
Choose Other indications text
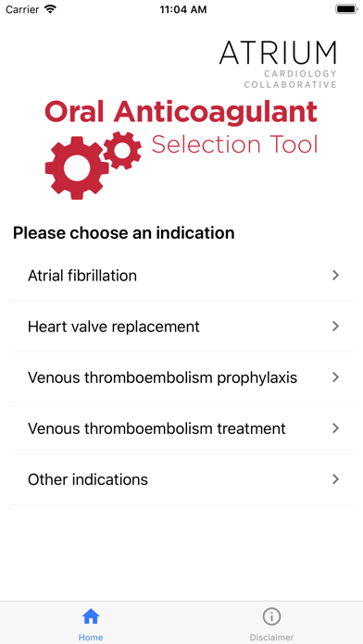pyautogui.click(x=88, y=479)
